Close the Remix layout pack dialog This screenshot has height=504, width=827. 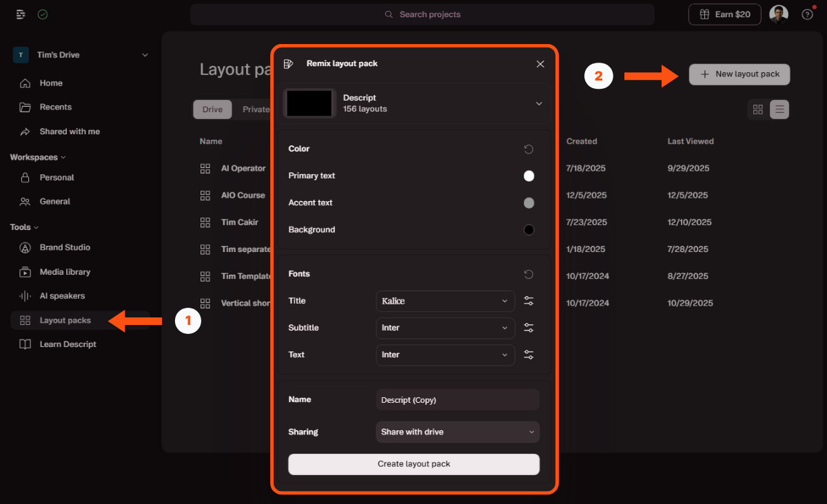tap(540, 64)
